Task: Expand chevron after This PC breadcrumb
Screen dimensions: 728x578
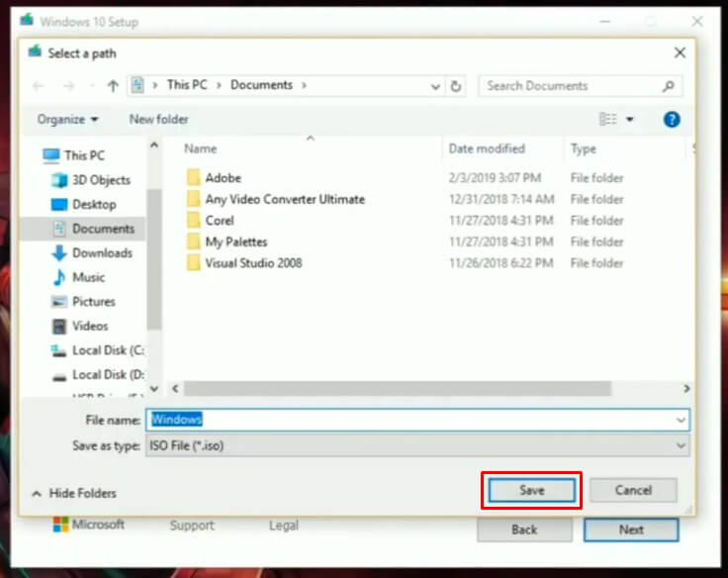Action: (x=219, y=85)
